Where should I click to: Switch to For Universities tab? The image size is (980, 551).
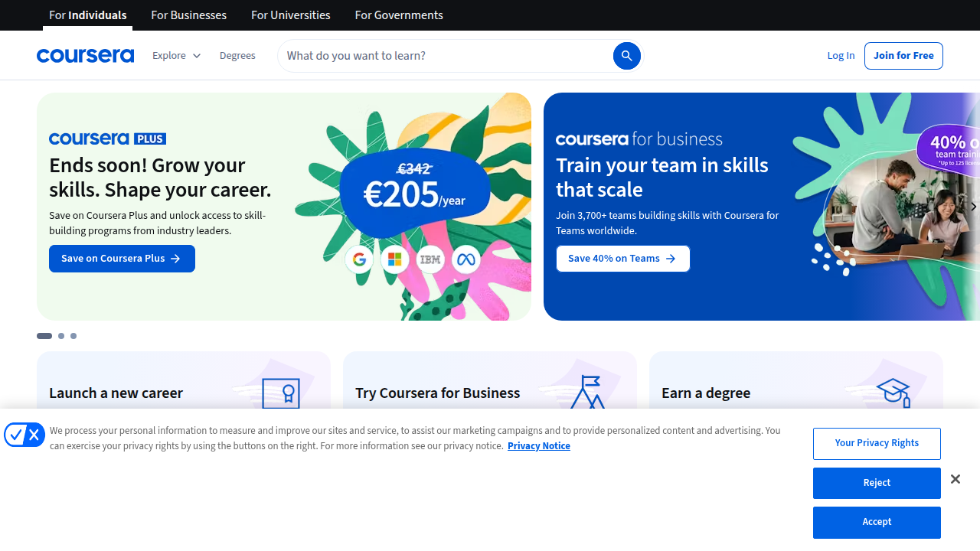[x=291, y=15]
